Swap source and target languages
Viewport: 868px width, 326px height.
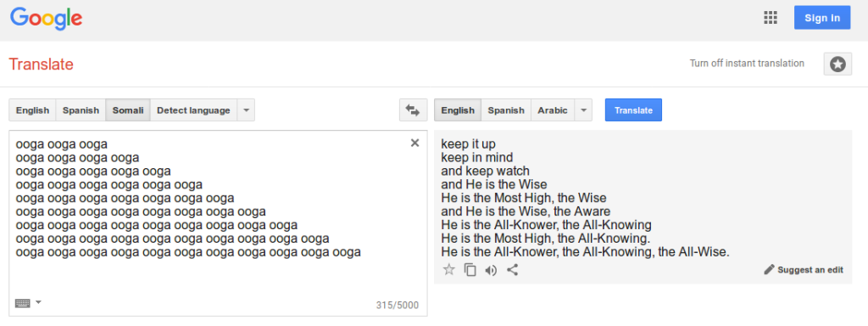coord(413,110)
